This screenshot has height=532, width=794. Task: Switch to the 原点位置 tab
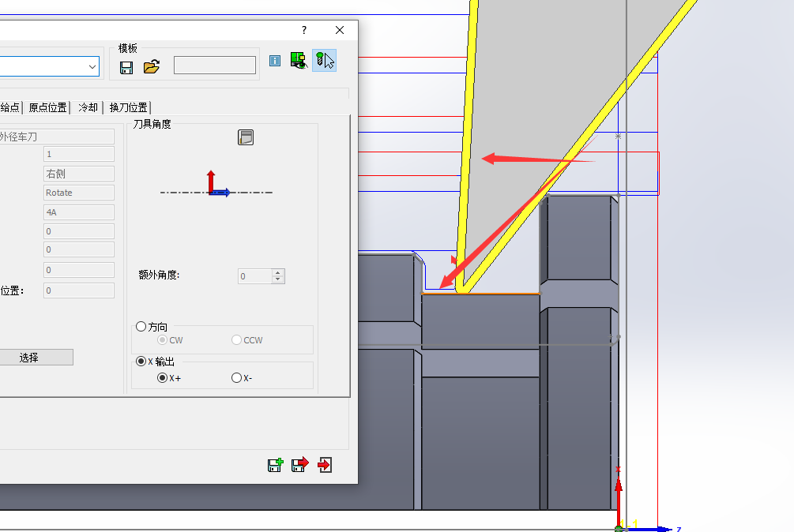click(x=47, y=107)
